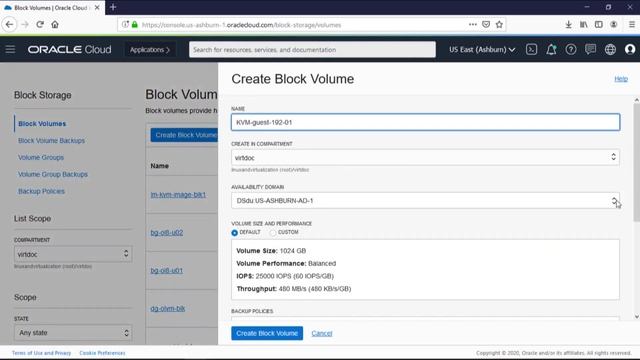
Task: Reload the page with the refresh icon
Action: point(40,24)
